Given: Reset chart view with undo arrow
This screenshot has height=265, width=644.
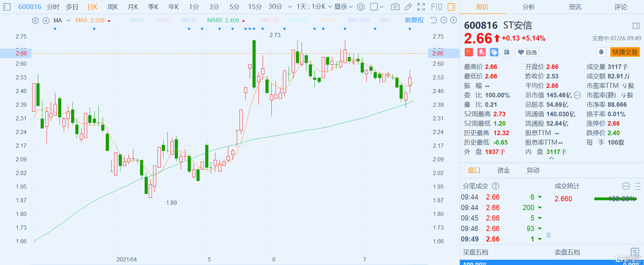Looking at the screenshot, I should point(434,20).
